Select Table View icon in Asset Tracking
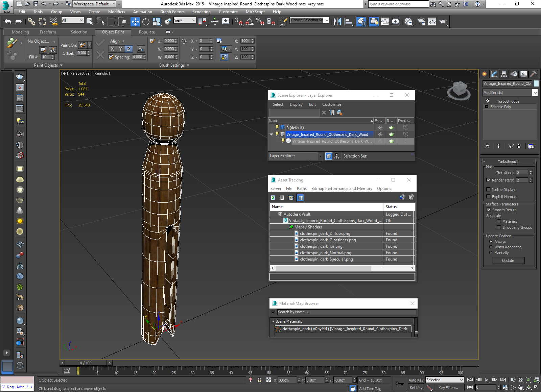Image resolution: width=541 pixels, height=392 pixels. pyautogui.click(x=300, y=198)
